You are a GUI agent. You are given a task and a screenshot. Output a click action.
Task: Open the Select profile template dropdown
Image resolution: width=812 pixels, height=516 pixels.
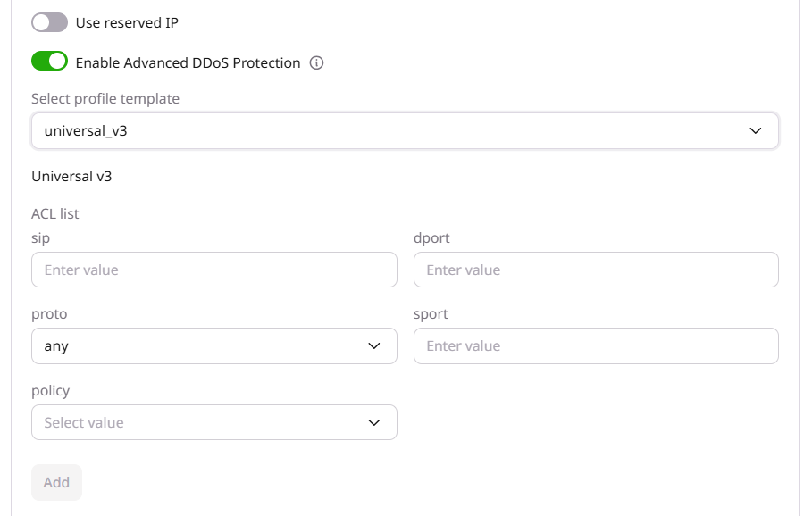pyautogui.click(x=405, y=131)
